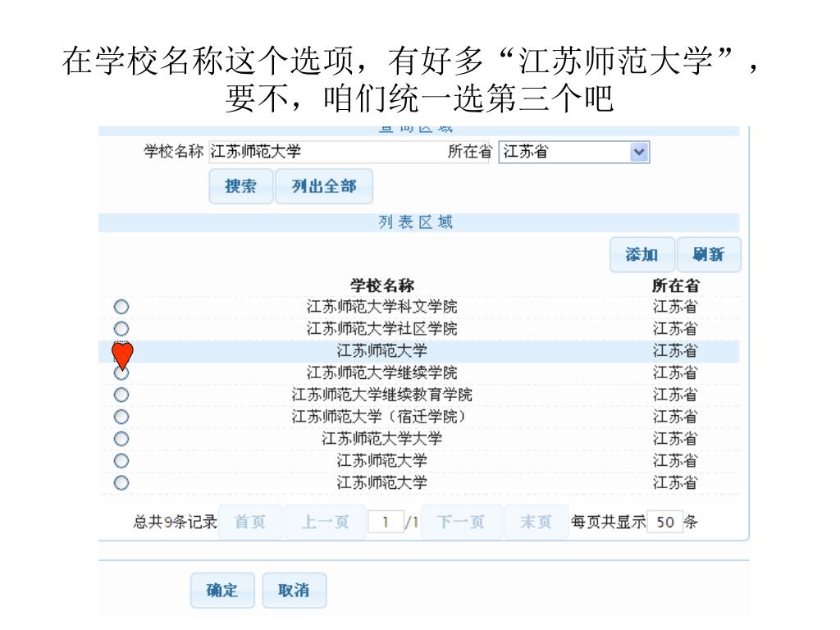Click the text 江苏师范大学科文学院
The width and height of the screenshot is (840, 630).
pos(382,307)
